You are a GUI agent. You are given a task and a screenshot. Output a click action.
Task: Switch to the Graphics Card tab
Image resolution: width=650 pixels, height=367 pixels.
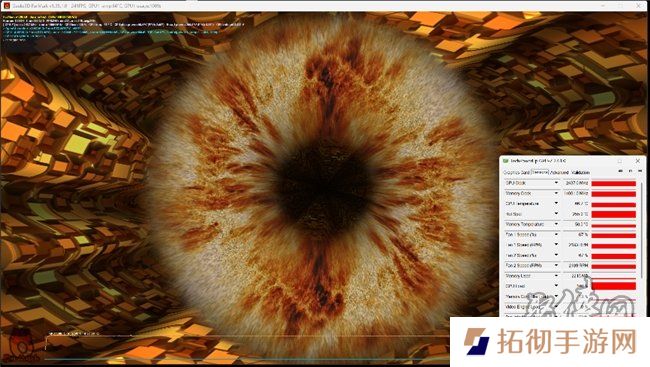[x=517, y=172]
